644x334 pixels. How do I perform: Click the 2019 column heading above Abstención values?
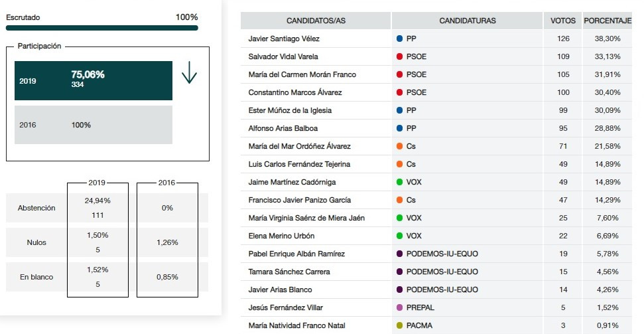pyautogui.click(x=97, y=183)
